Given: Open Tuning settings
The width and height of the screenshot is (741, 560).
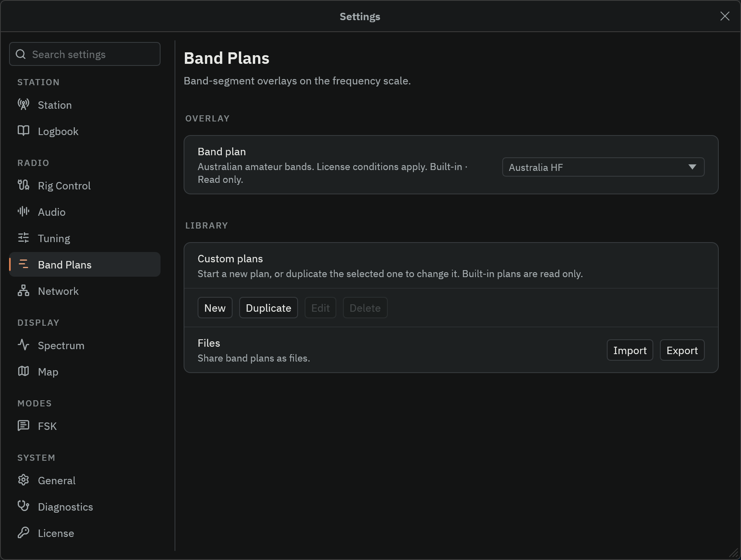Looking at the screenshot, I should (85, 238).
